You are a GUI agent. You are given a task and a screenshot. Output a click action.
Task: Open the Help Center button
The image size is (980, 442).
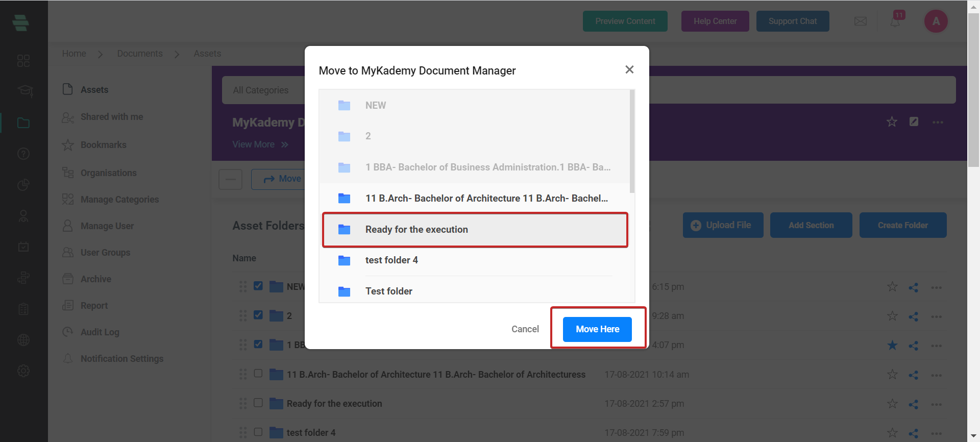715,21
